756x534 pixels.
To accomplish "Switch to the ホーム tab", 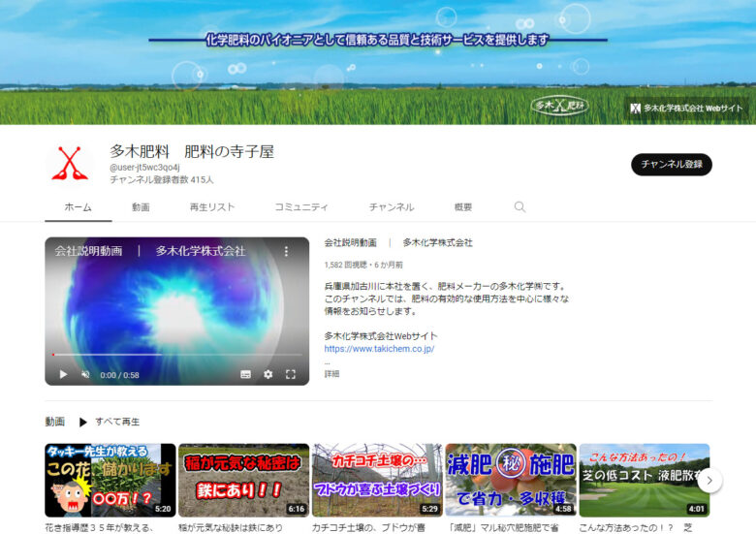I will click(79, 207).
